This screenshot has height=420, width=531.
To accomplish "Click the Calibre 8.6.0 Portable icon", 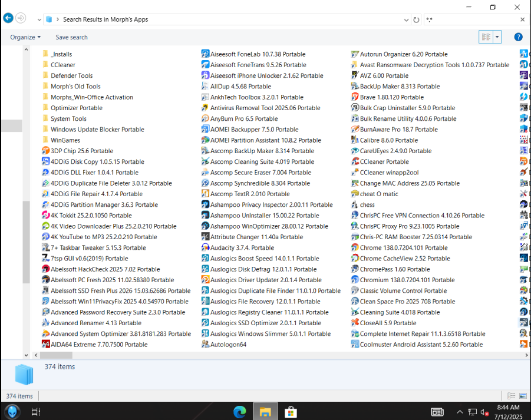I will (x=355, y=140).
